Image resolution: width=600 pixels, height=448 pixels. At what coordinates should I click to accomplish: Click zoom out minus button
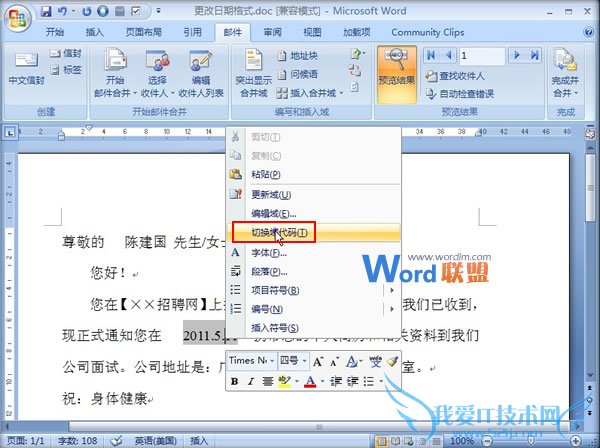tap(487, 441)
